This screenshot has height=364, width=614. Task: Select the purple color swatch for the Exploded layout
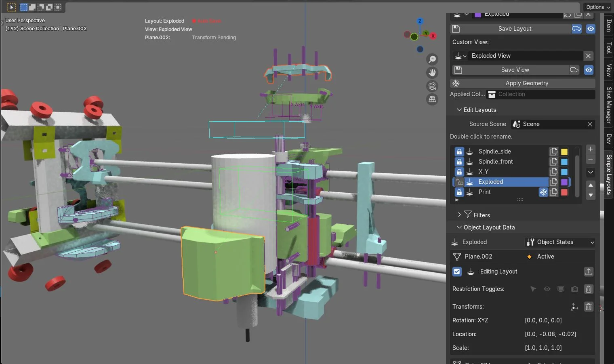[x=564, y=182]
